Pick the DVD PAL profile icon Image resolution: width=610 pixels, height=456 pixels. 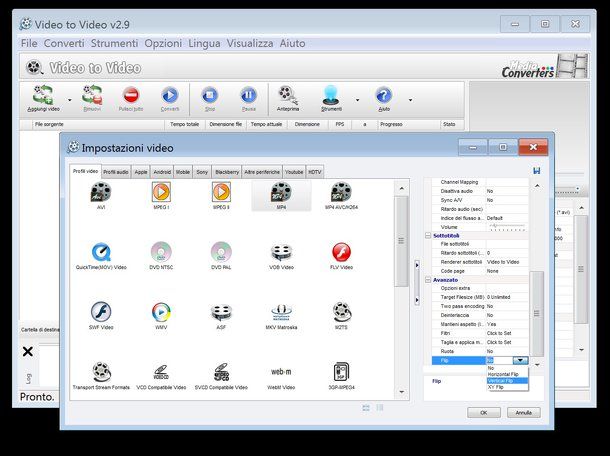click(221, 252)
